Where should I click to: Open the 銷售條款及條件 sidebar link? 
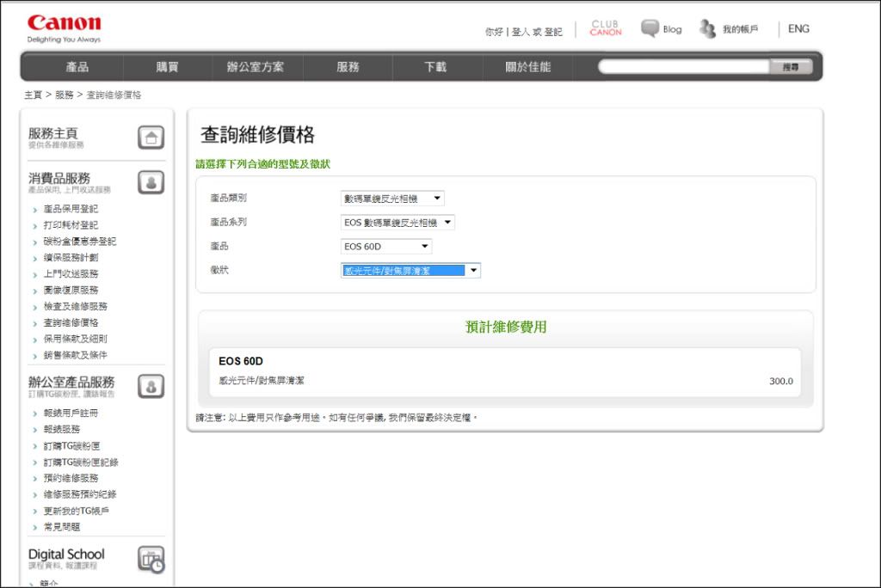[x=76, y=356]
